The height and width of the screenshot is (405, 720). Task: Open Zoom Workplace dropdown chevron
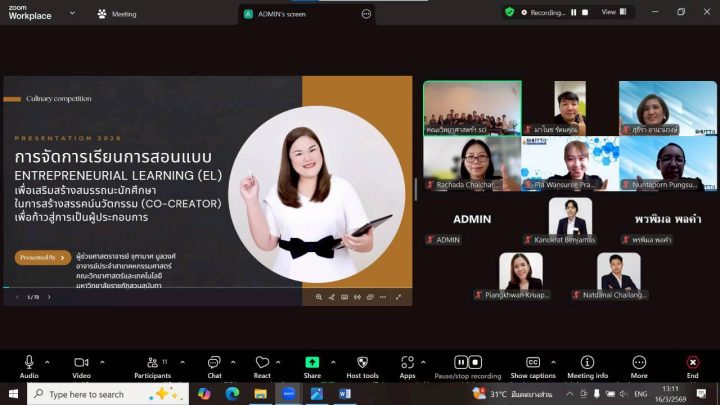tap(74, 14)
